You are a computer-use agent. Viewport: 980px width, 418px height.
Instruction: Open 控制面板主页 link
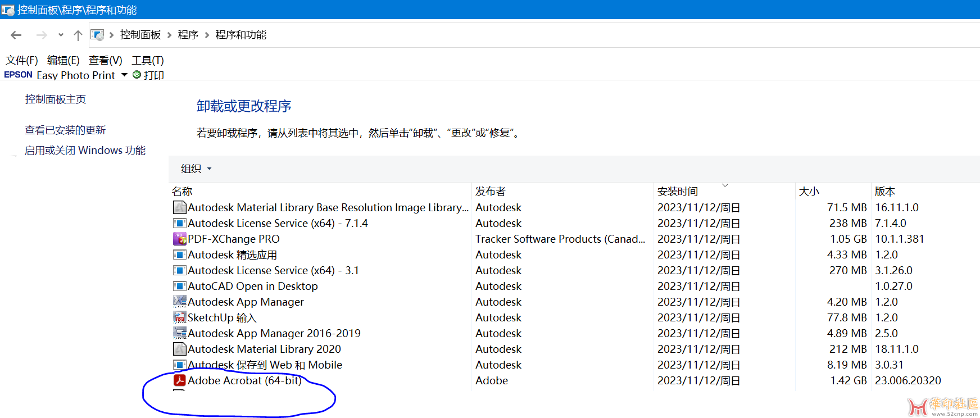click(x=56, y=99)
